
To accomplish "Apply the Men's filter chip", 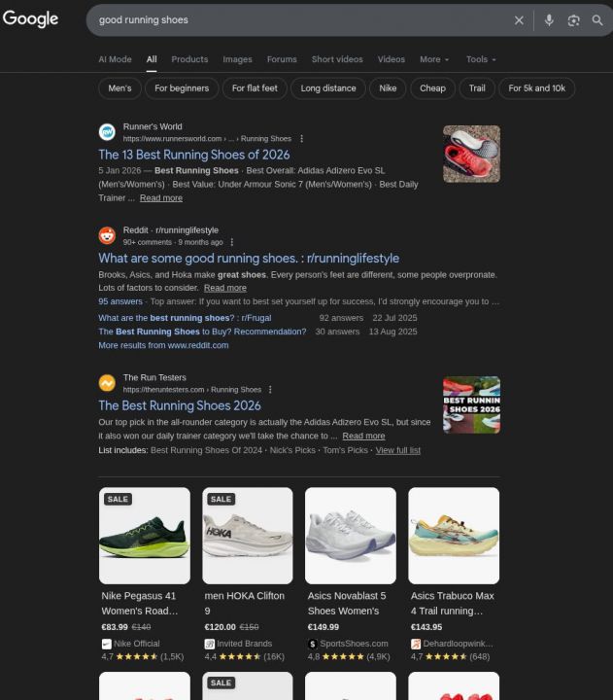I will coord(120,88).
